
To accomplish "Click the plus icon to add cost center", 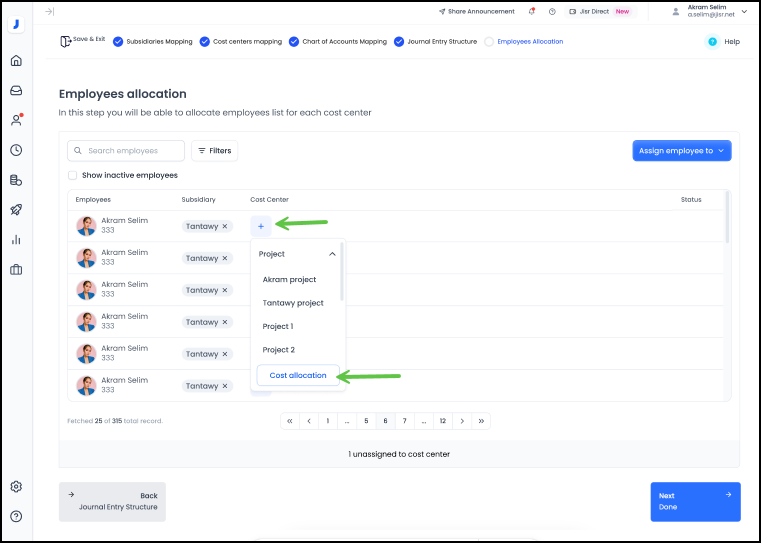I will [x=261, y=226].
